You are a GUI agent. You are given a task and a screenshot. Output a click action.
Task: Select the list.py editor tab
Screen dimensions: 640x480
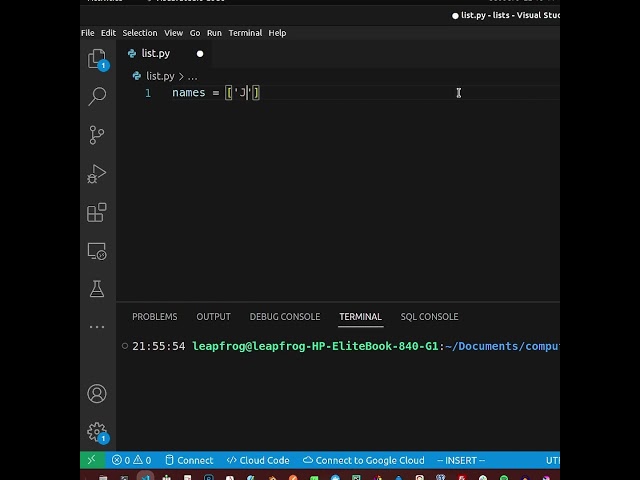(164, 53)
